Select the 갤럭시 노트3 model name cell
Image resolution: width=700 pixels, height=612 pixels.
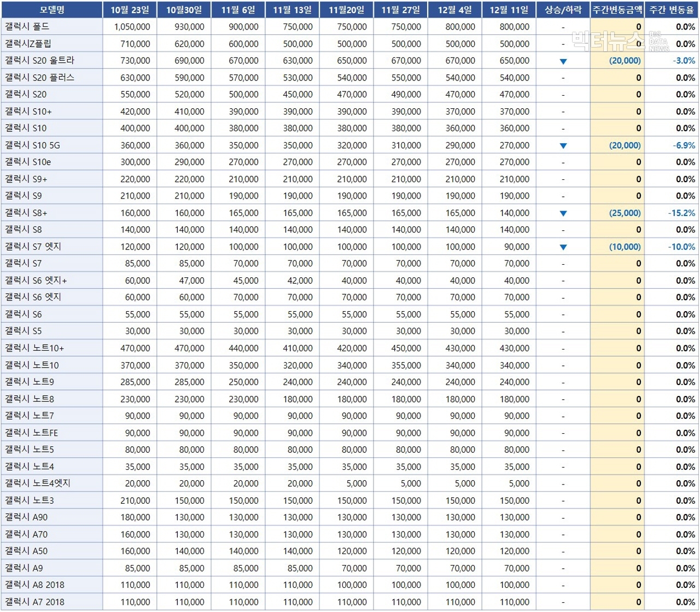click(51, 501)
